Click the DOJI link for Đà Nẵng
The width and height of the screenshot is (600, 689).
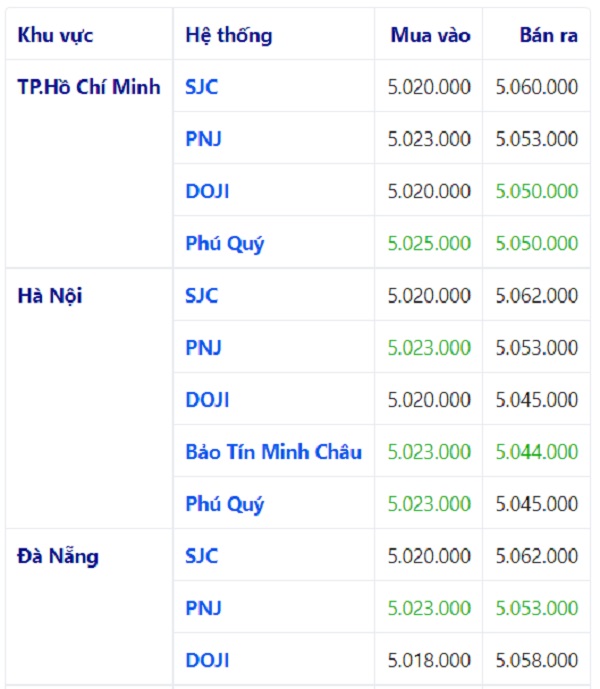tap(207, 660)
